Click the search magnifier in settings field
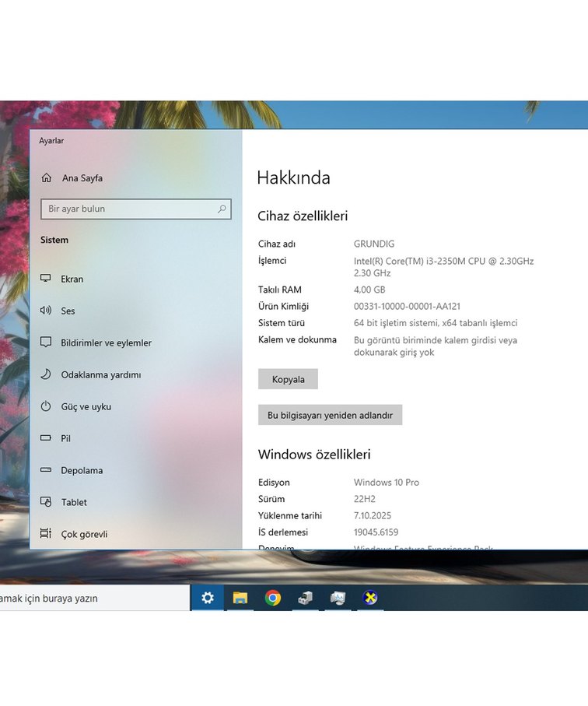 [x=222, y=209]
